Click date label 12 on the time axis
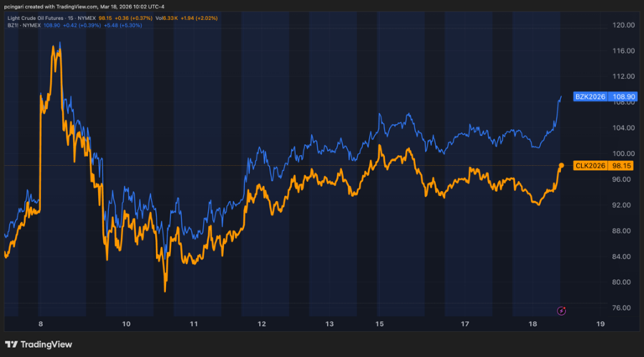This screenshot has width=644, height=357. [262, 323]
